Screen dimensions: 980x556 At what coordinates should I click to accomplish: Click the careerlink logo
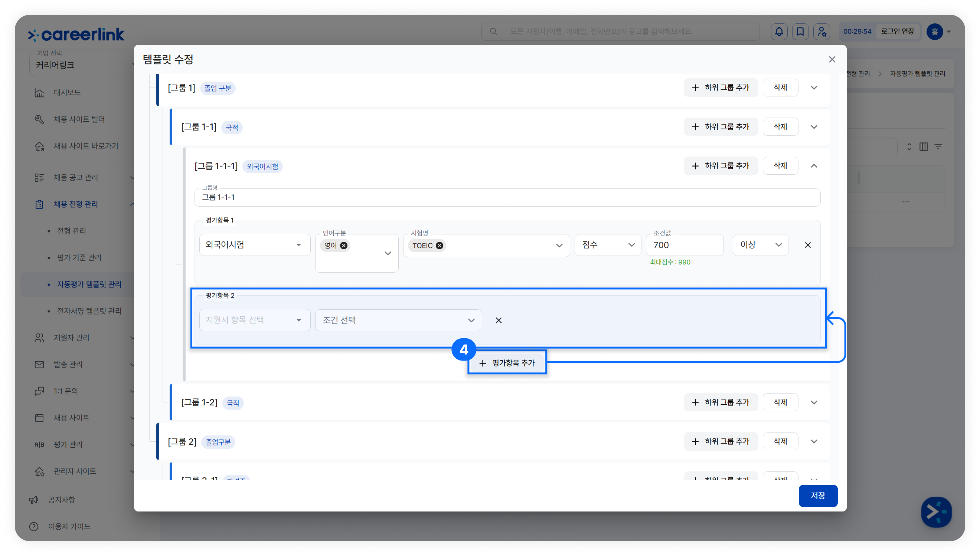(x=76, y=34)
